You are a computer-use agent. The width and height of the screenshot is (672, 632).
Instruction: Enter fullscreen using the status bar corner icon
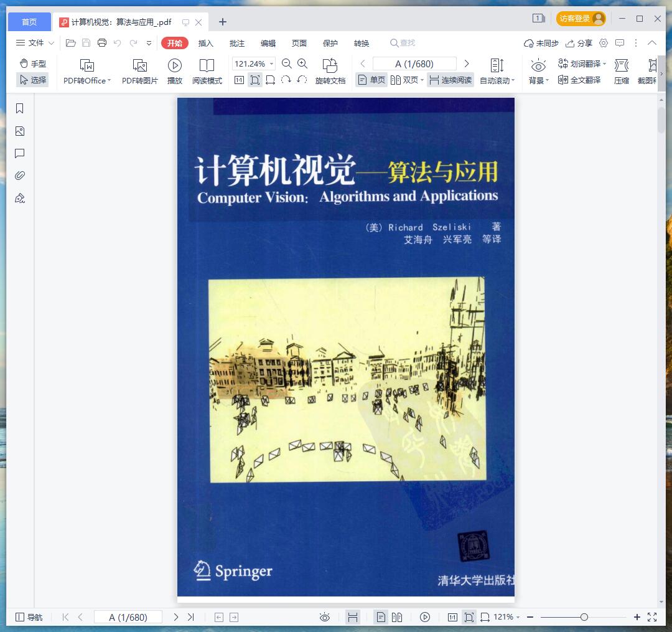652,617
